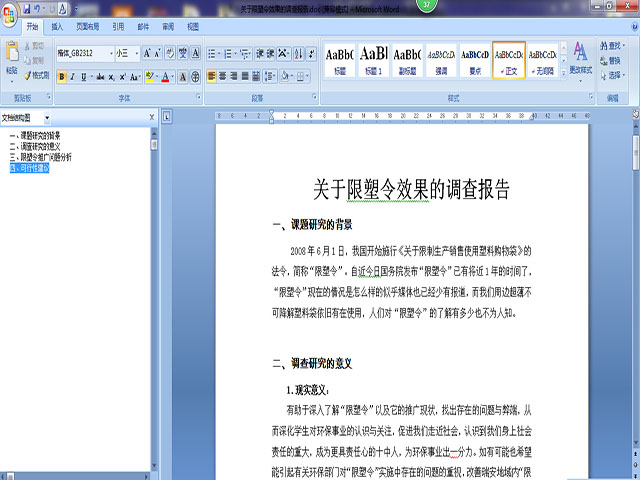The width and height of the screenshot is (640, 480).
Task: Toggle Italic formatting
Action: [74, 77]
